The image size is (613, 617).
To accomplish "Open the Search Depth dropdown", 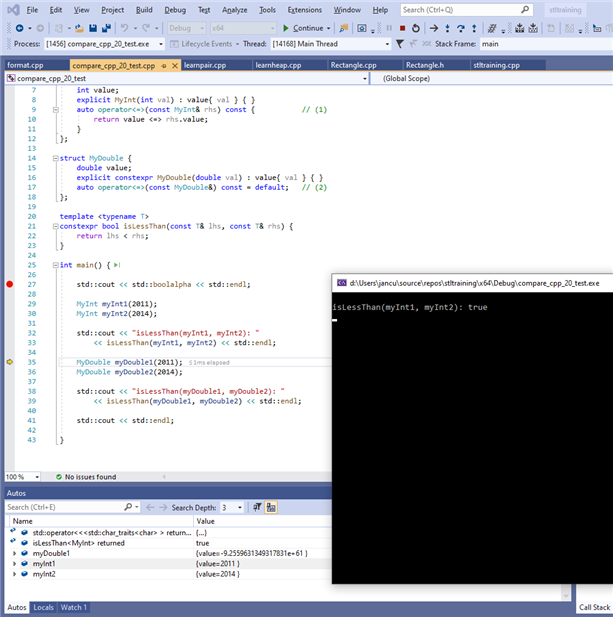I will (x=239, y=508).
